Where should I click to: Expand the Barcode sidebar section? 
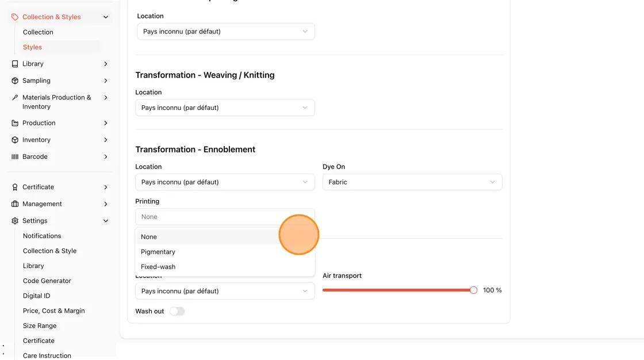106,156
